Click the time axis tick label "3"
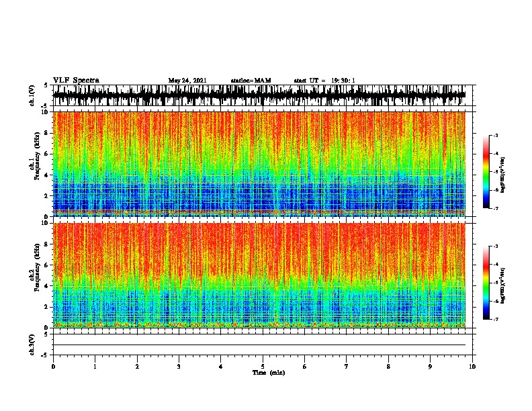 [179, 367]
